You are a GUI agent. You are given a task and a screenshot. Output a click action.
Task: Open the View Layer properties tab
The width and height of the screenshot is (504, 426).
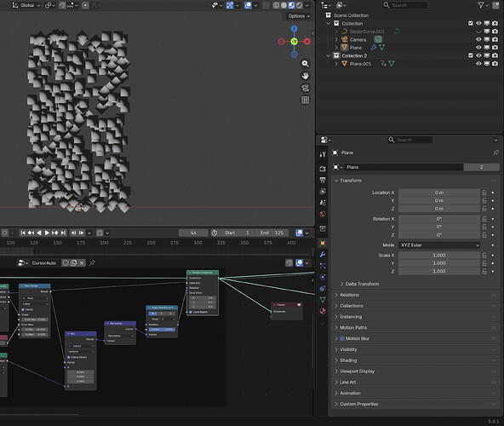click(x=323, y=191)
